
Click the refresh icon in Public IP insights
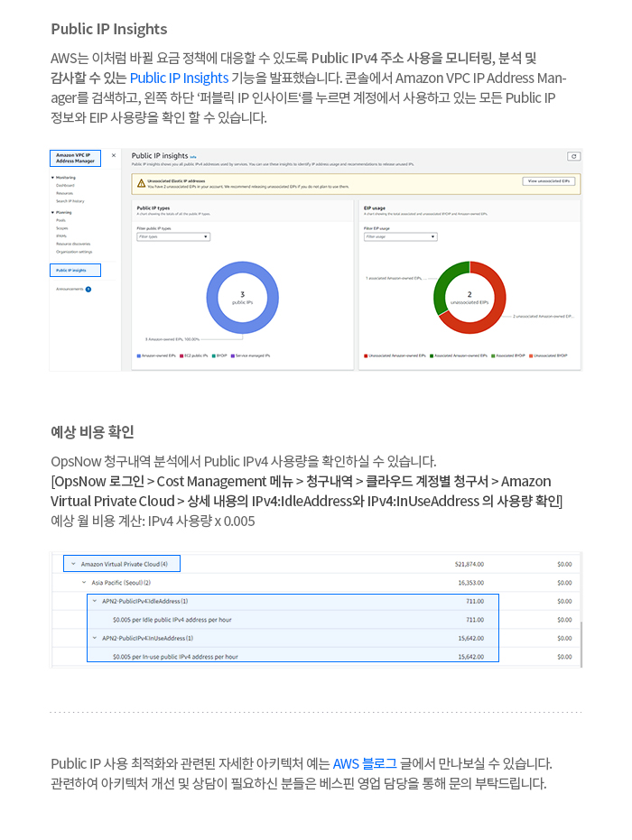pos(573,156)
